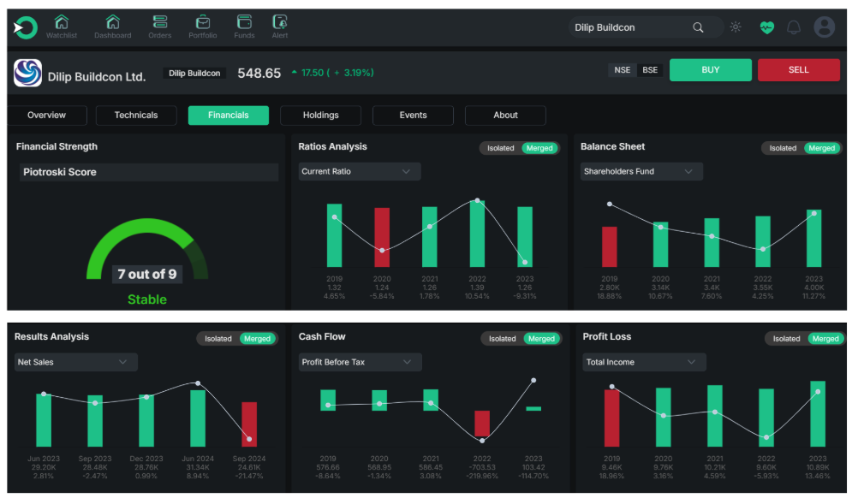Screen dimensions: 858x504
Task: Set Ratios Analysis to Merged
Action: pyautogui.click(x=539, y=148)
